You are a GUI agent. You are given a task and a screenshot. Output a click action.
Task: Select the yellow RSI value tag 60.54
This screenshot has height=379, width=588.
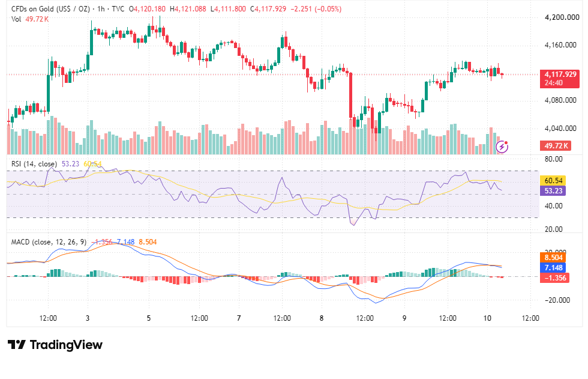tap(553, 181)
